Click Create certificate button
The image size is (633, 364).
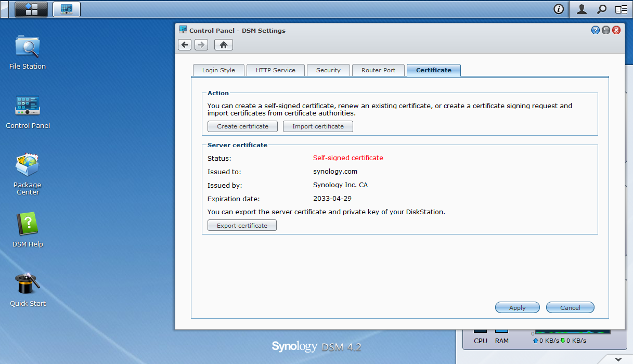(243, 126)
